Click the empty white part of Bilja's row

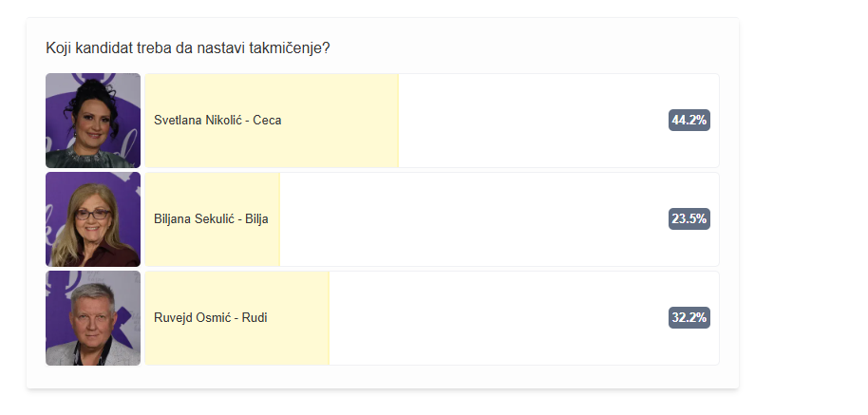pos(475,219)
